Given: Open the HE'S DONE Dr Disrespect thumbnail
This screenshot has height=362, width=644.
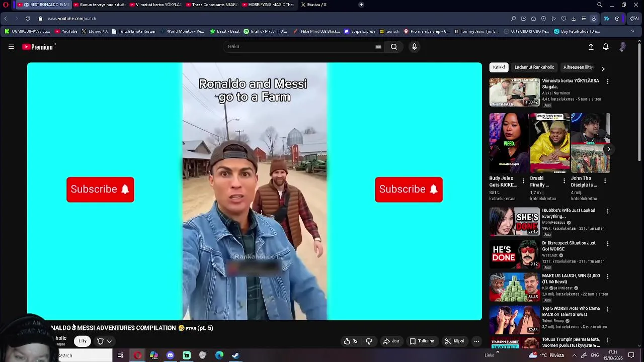Looking at the screenshot, I should [x=514, y=254].
